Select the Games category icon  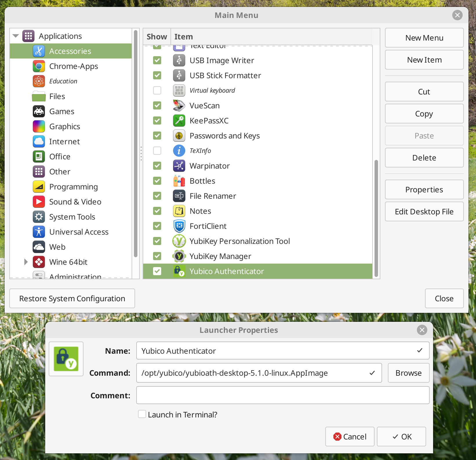pyautogui.click(x=39, y=111)
